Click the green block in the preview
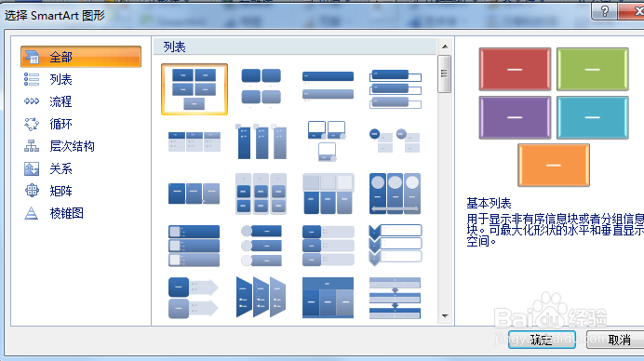Screen dimensions: 644x361 (x=593, y=70)
